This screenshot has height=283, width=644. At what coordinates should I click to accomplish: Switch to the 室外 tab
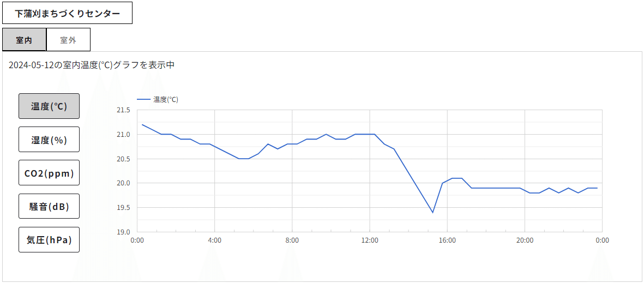pos(68,40)
